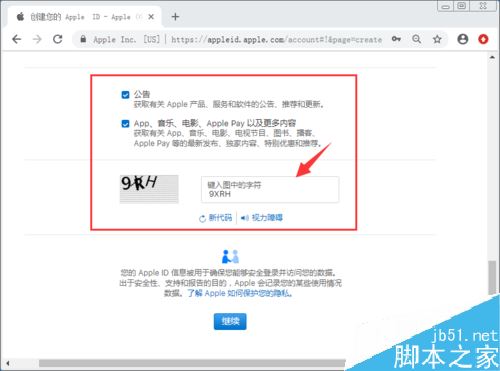Go back with the browser back arrow

click(16, 39)
